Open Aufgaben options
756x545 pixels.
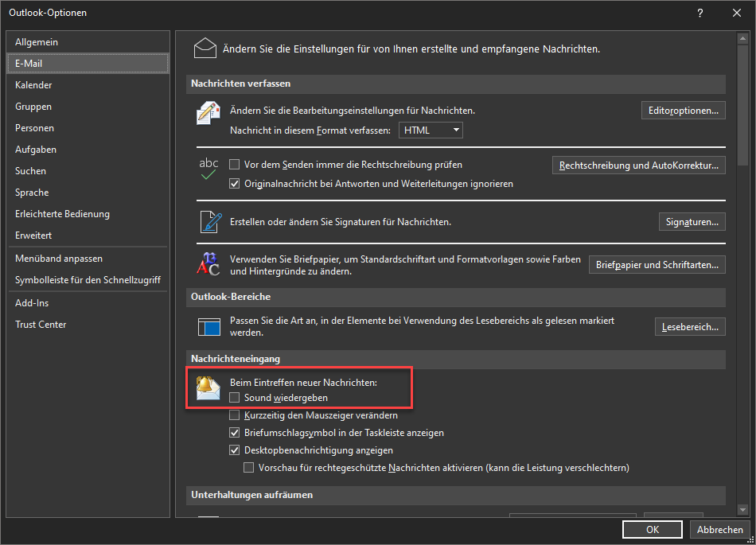click(x=88, y=150)
